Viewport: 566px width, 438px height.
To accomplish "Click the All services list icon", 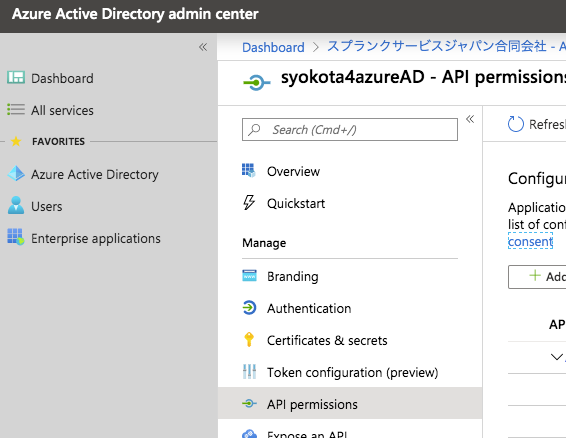I will pos(16,109).
